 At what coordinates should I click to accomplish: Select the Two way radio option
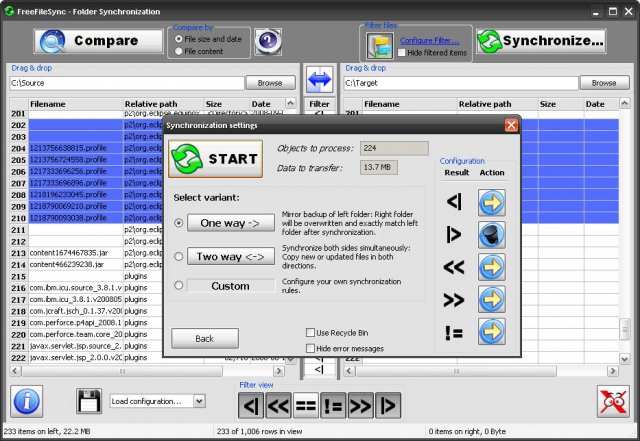[178, 256]
